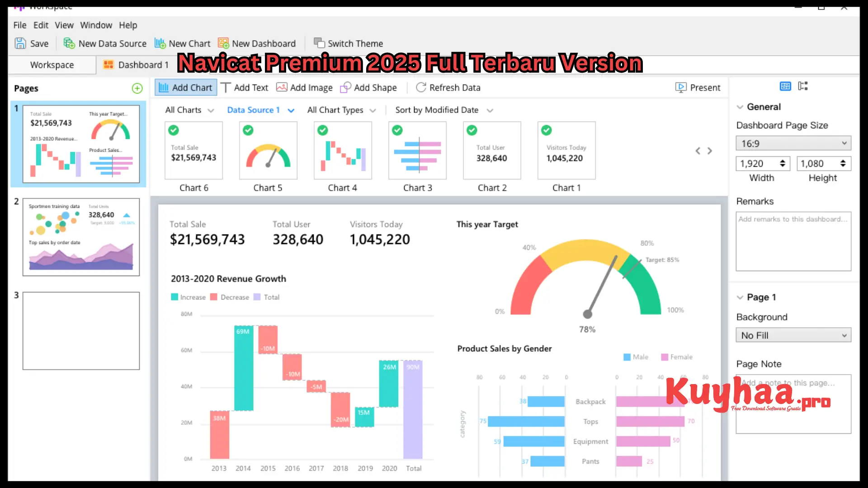The height and width of the screenshot is (488, 868).
Task: Select the page 2 thumbnail
Action: click(81, 237)
